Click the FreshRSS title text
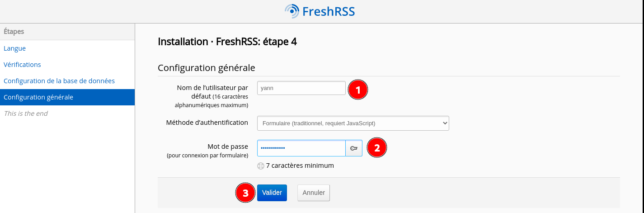The height and width of the screenshot is (213, 644). point(329,11)
